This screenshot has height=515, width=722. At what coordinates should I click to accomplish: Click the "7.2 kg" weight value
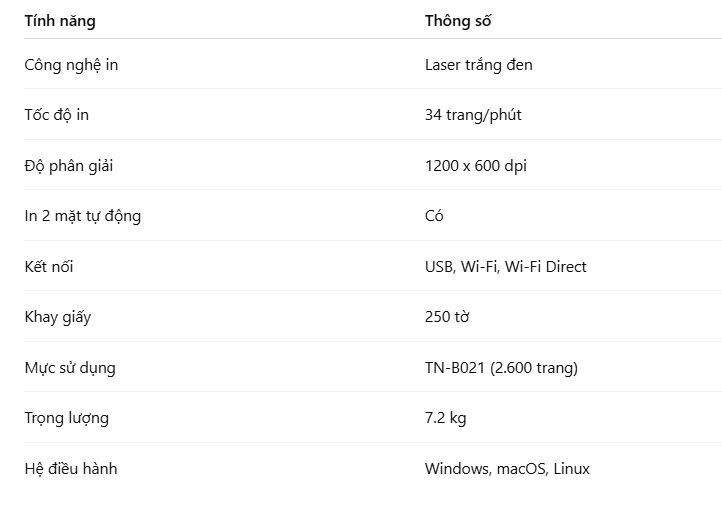[x=445, y=418]
